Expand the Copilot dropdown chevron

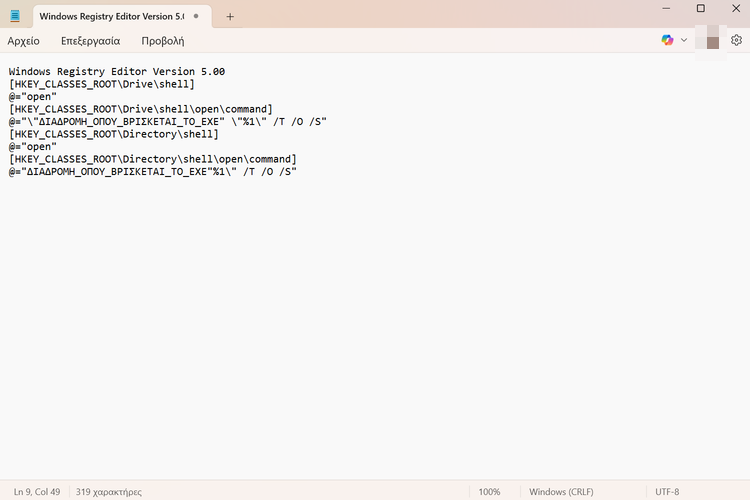click(x=684, y=40)
